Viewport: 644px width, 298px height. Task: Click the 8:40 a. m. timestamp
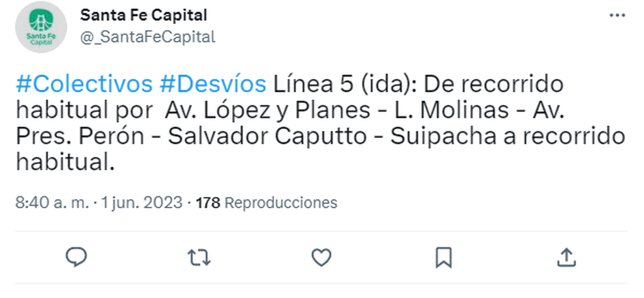pos(52,203)
